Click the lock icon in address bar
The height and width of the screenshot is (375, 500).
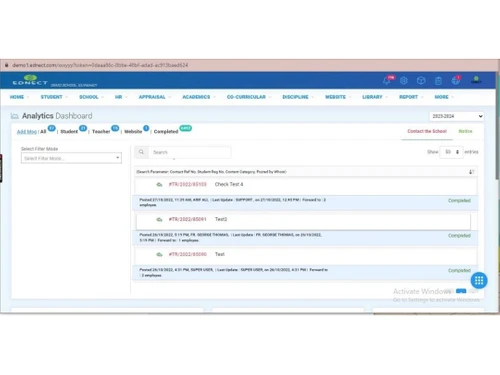tap(6, 65)
